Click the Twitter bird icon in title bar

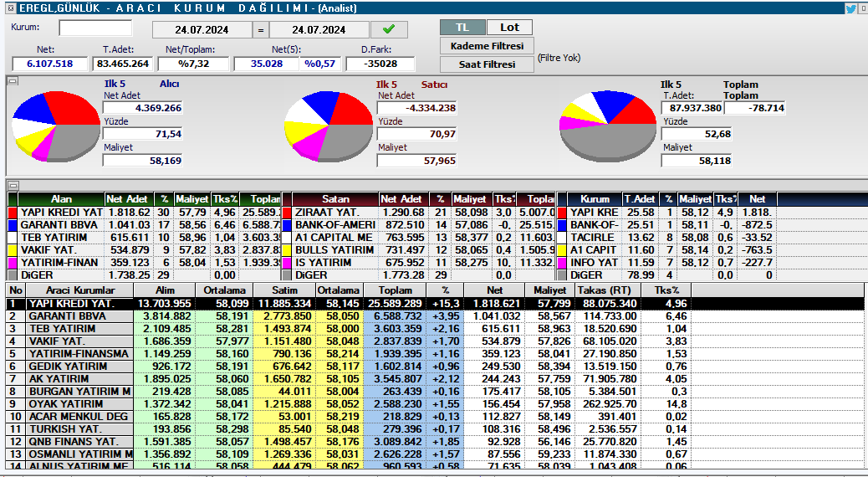850,8
